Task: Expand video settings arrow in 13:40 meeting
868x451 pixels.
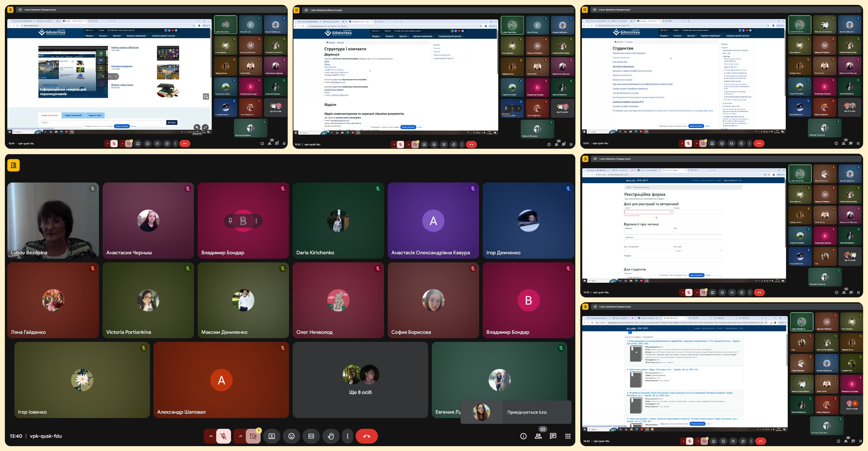Action: 240,436
